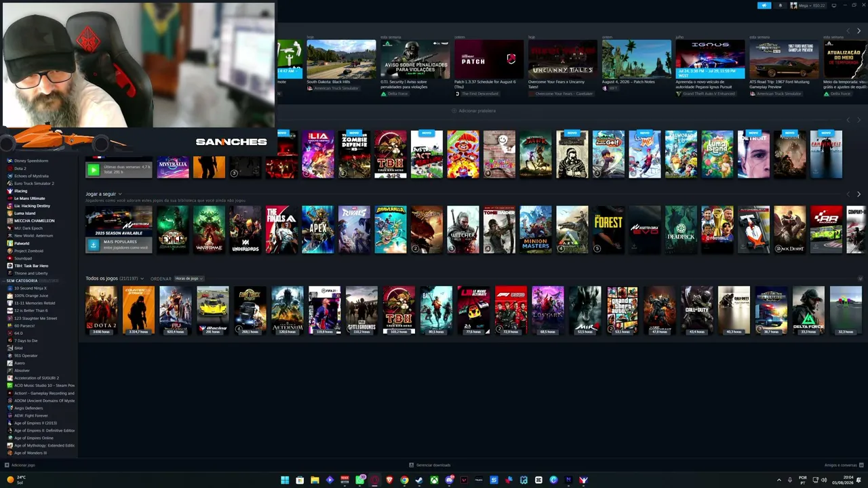Open the Counter-Strike cover in Todos os jogos
The image size is (868, 488).
(138, 310)
